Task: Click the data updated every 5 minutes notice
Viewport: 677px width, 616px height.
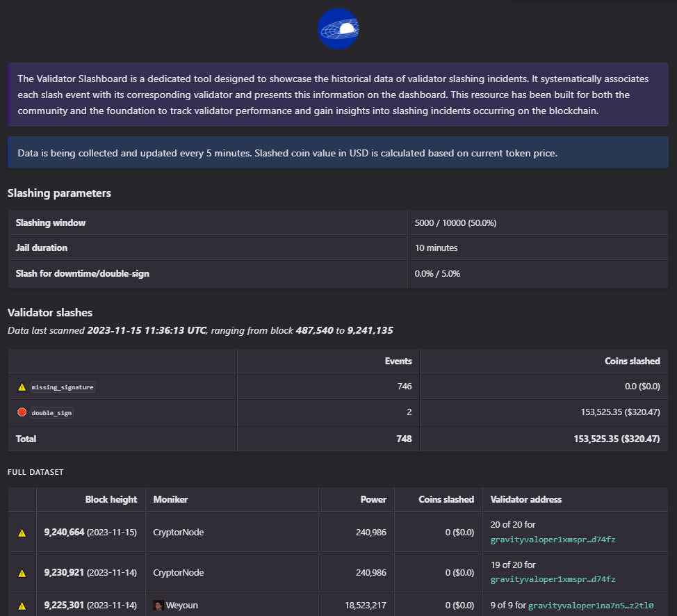Action: (338, 152)
